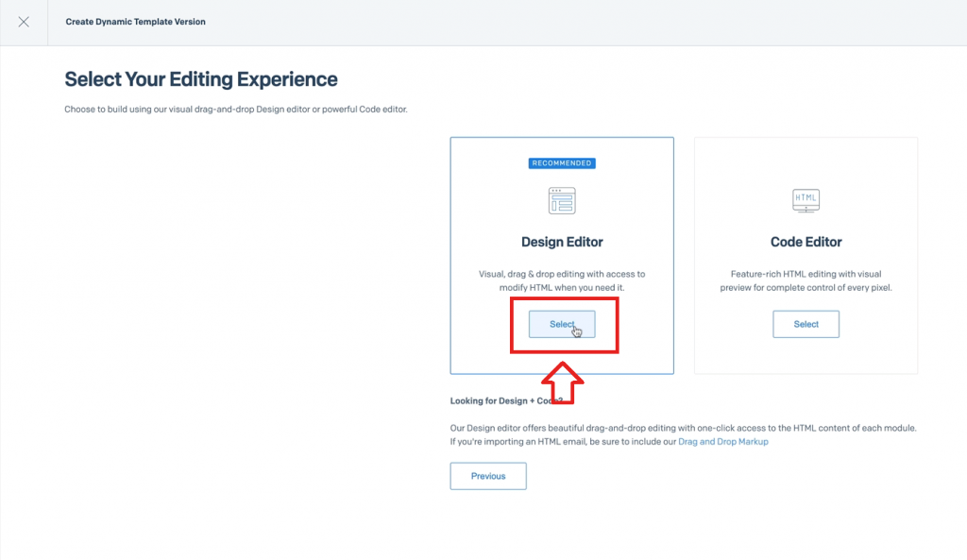
Task: Click the Choose to build subtitle text
Action: pyautogui.click(x=236, y=110)
